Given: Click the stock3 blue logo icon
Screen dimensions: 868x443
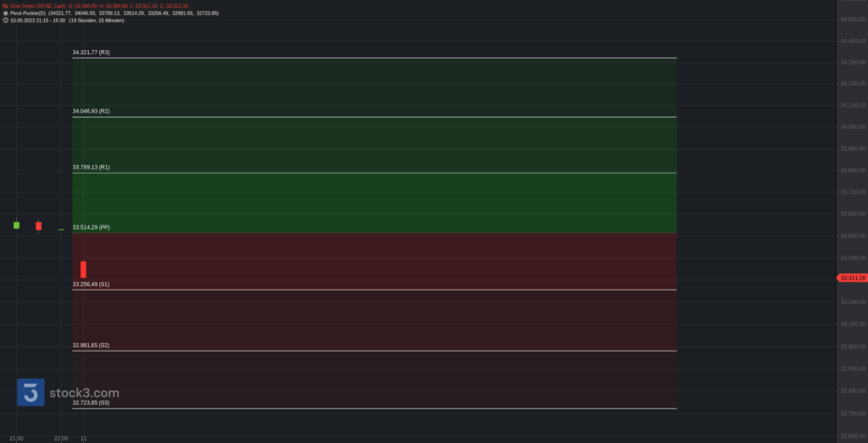Looking at the screenshot, I should pyautogui.click(x=31, y=393).
